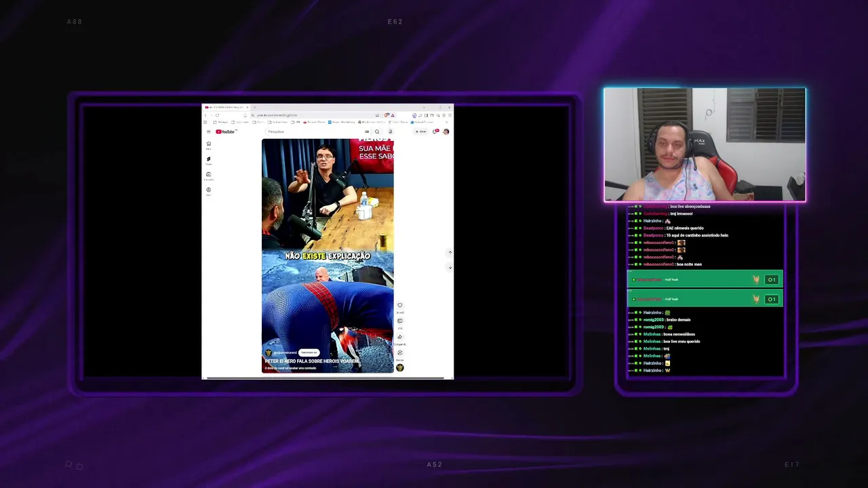Open the YouTube guide hamburger menu

pos(209,131)
